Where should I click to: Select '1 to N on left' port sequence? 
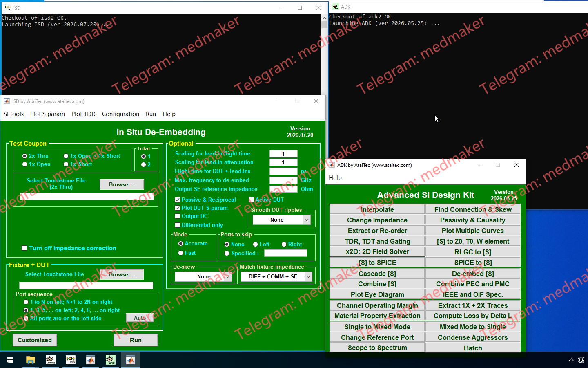(x=26, y=302)
